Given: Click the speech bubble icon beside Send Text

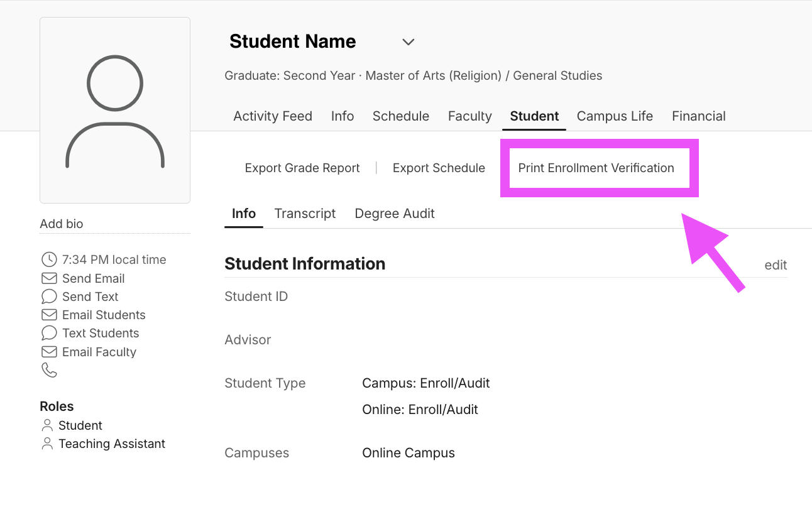Looking at the screenshot, I should [49, 297].
